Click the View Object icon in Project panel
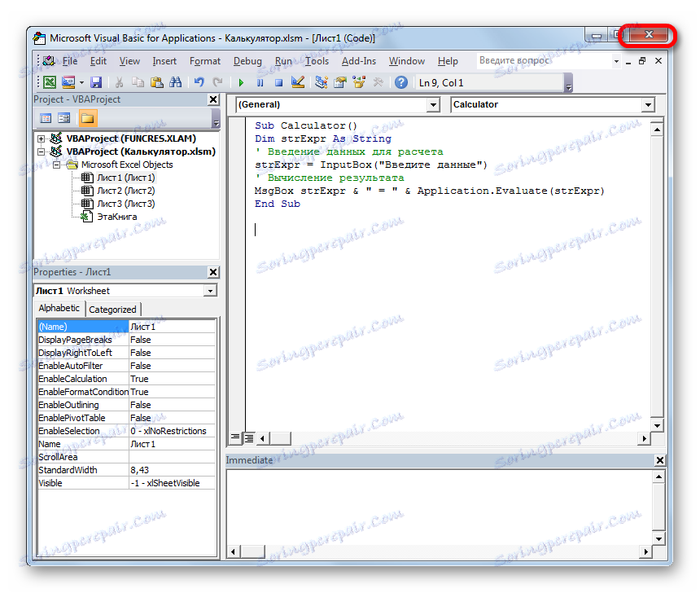The image size is (700, 593). [x=64, y=118]
